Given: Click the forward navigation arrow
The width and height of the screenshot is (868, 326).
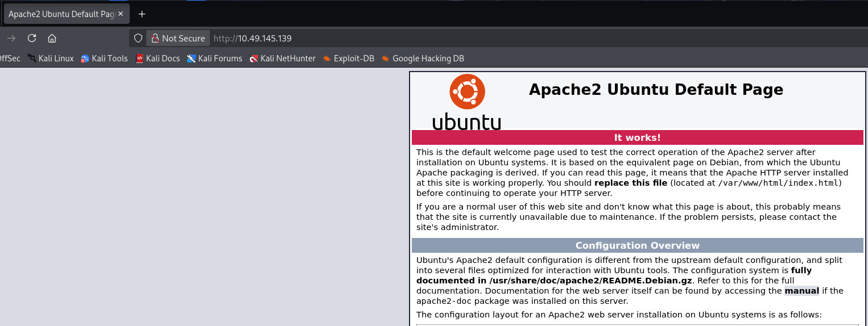Looking at the screenshot, I should (x=11, y=38).
